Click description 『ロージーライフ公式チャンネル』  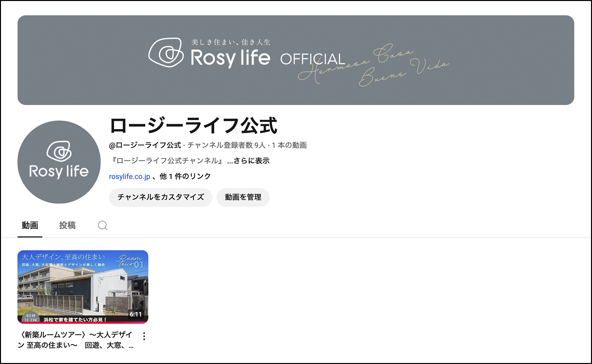point(167,161)
